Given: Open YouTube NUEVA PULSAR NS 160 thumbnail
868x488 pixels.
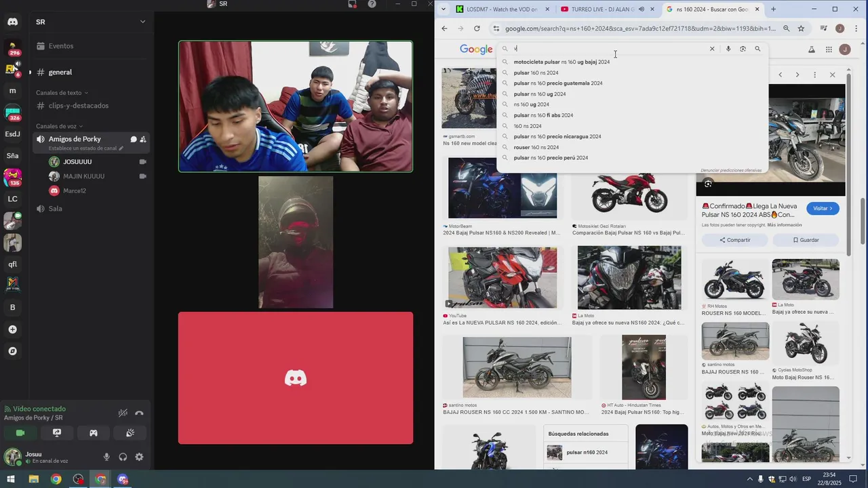Looking at the screenshot, I should 502,277.
